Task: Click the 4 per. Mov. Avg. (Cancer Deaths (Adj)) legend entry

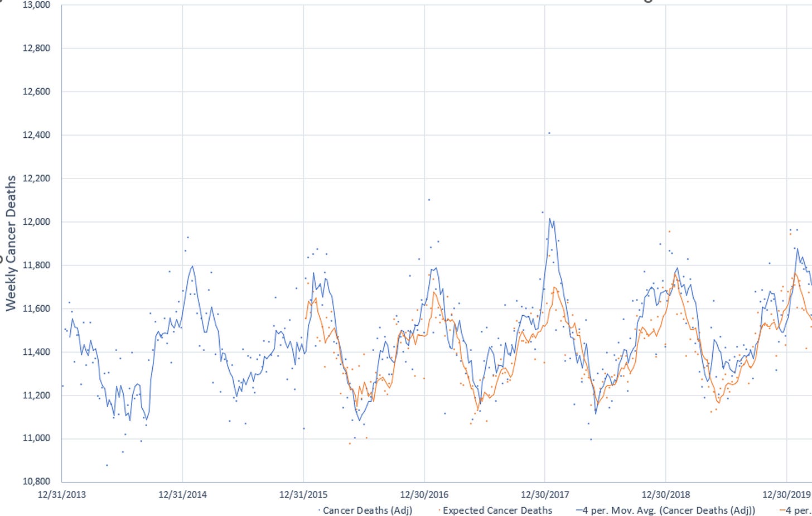Action: (665, 510)
